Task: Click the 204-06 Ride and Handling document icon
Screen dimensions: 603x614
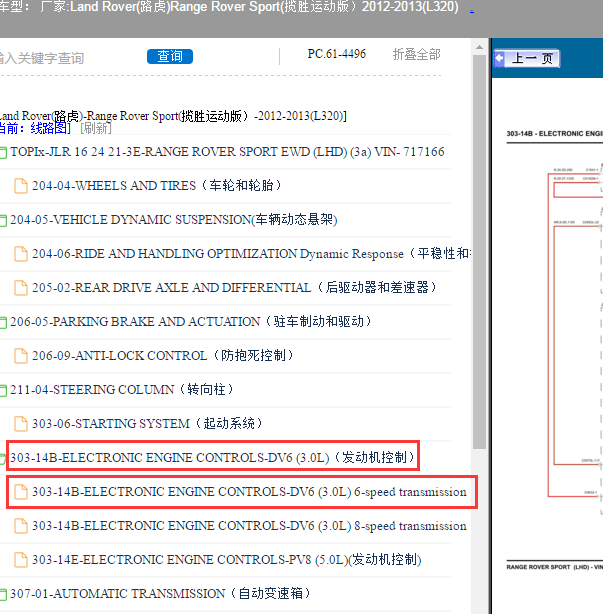Action: [x=21, y=254]
